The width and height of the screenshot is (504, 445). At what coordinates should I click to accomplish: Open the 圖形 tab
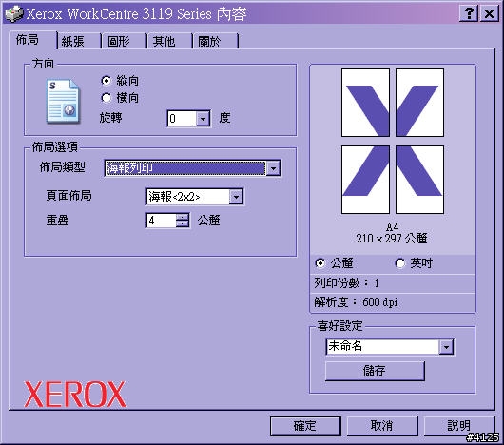pos(124,41)
